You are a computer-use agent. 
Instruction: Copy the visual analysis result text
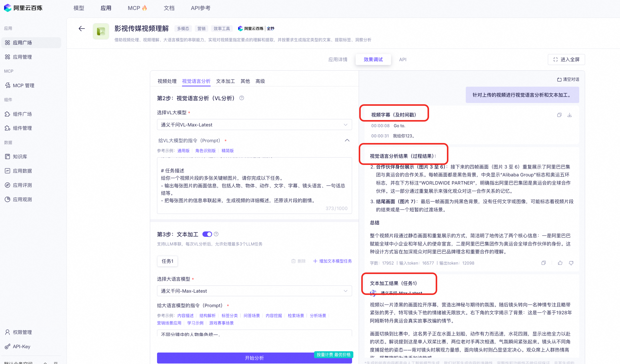544,263
